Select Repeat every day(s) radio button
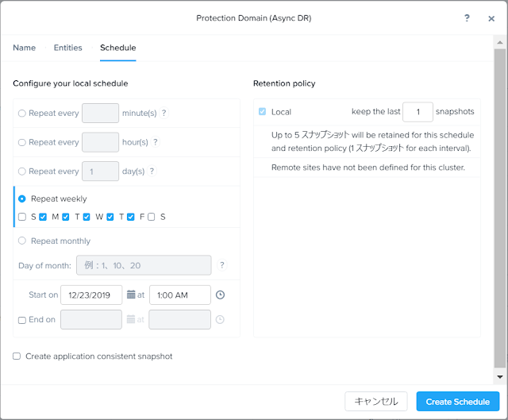 click(x=22, y=171)
